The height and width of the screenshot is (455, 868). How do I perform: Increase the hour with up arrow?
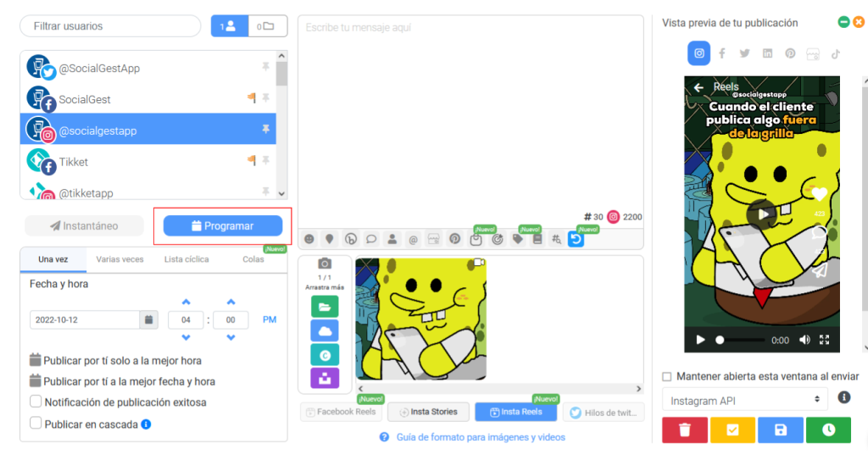click(186, 302)
